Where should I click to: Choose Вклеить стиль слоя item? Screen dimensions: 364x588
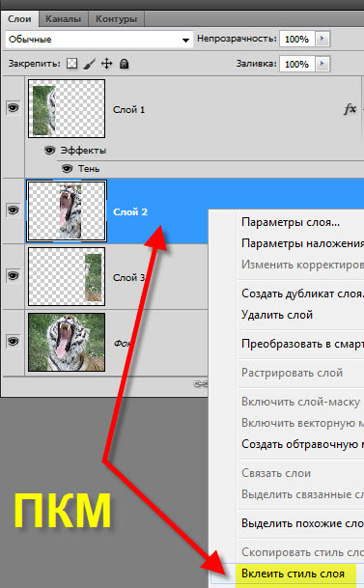tap(293, 574)
